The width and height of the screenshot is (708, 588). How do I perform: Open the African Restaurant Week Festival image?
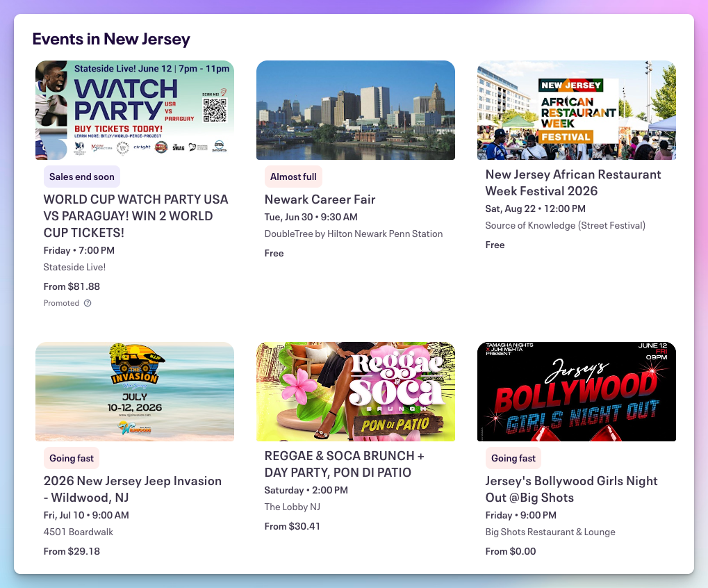(576, 111)
